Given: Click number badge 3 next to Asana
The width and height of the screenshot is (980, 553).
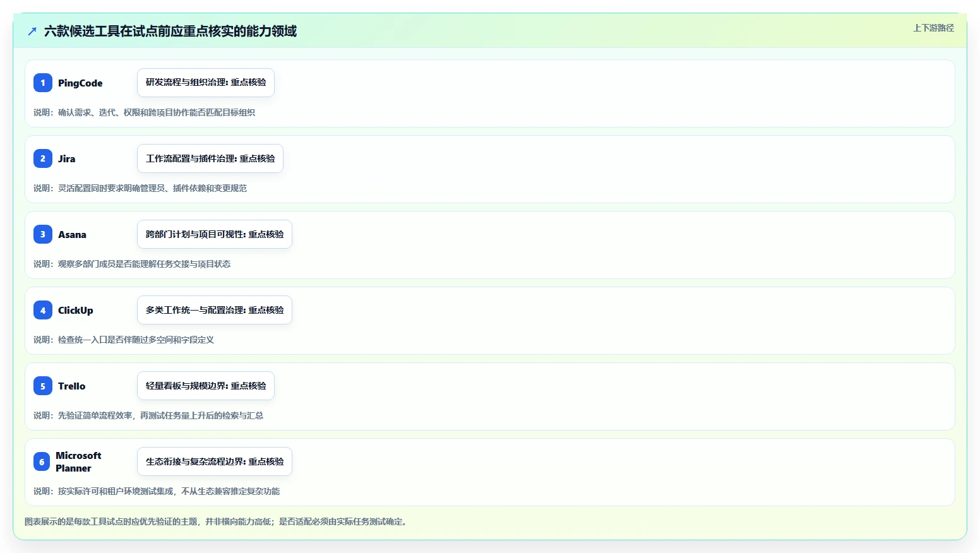Looking at the screenshot, I should tap(43, 234).
